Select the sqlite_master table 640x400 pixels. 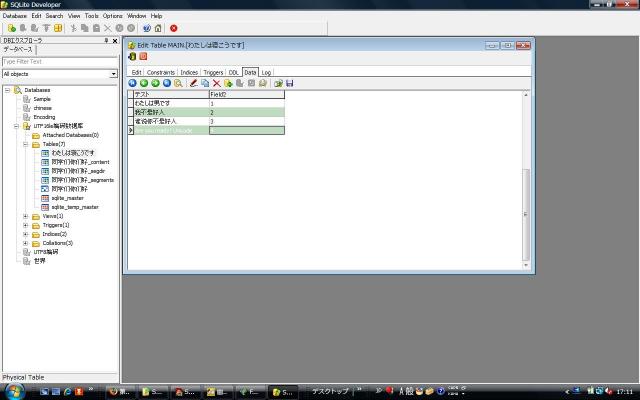click(x=67, y=198)
